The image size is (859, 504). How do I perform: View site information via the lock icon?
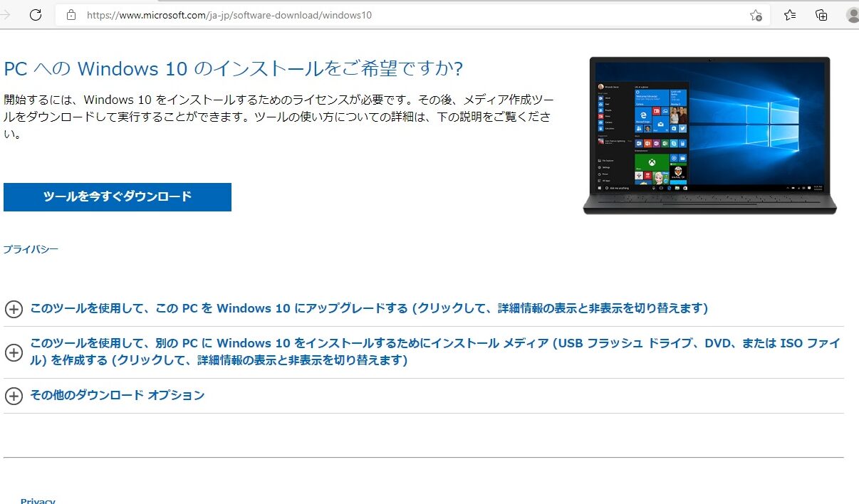click(x=71, y=15)
